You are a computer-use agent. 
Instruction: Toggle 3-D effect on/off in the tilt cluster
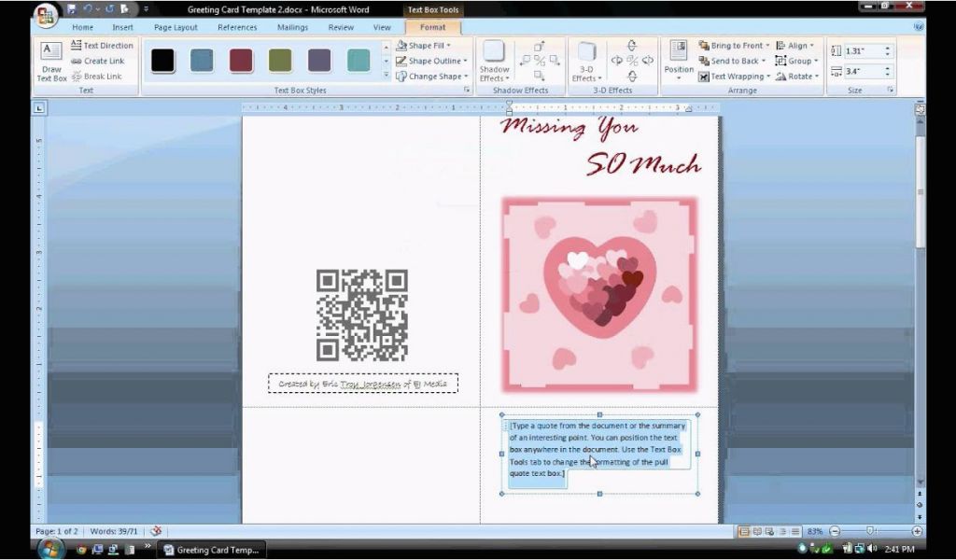click(632, 61)
